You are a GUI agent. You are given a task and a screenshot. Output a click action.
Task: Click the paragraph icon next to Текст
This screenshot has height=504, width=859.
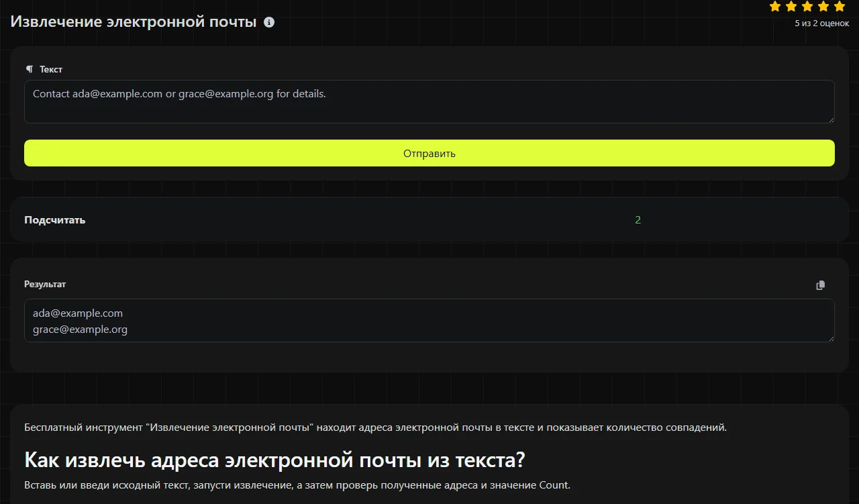[29, 69]
